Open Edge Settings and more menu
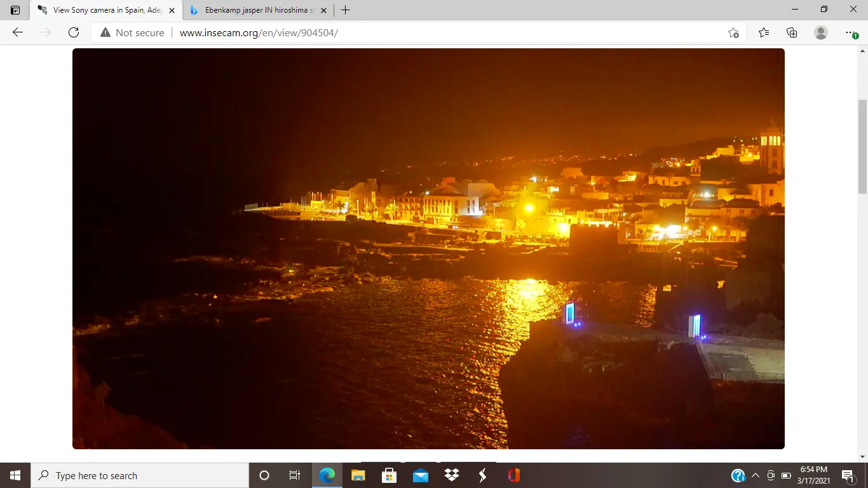Screen dimensions: 868x488 (851, 32)
